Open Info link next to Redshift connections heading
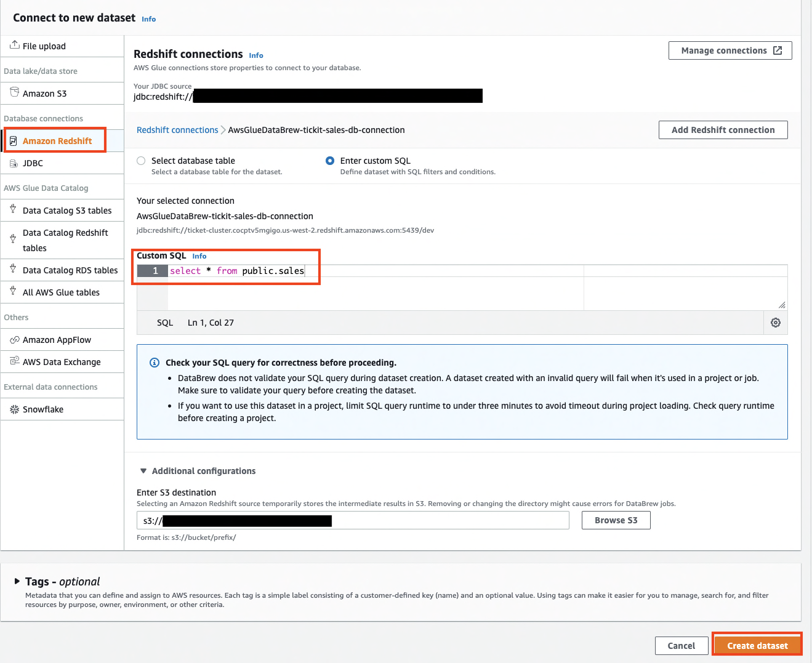 point(256,55)
